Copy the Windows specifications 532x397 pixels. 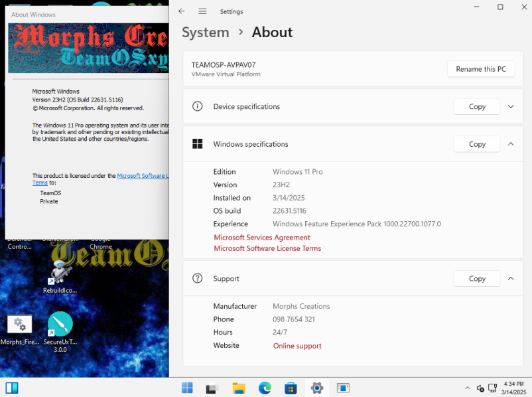[x=477, y=144]
